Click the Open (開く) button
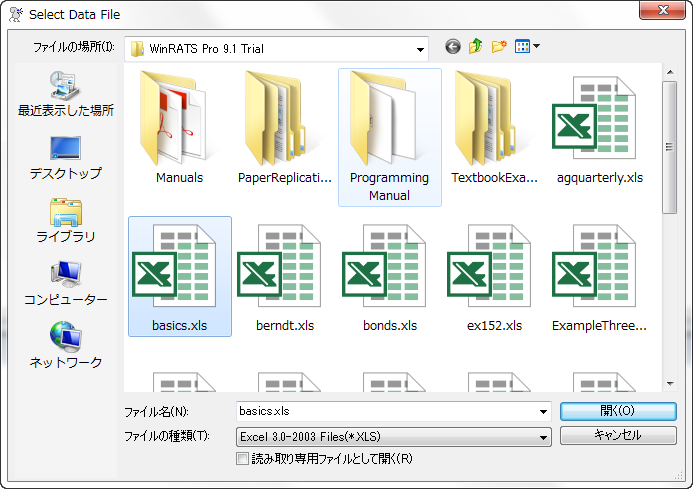Viewport: 693px width, 489px height. coord(616,411)
